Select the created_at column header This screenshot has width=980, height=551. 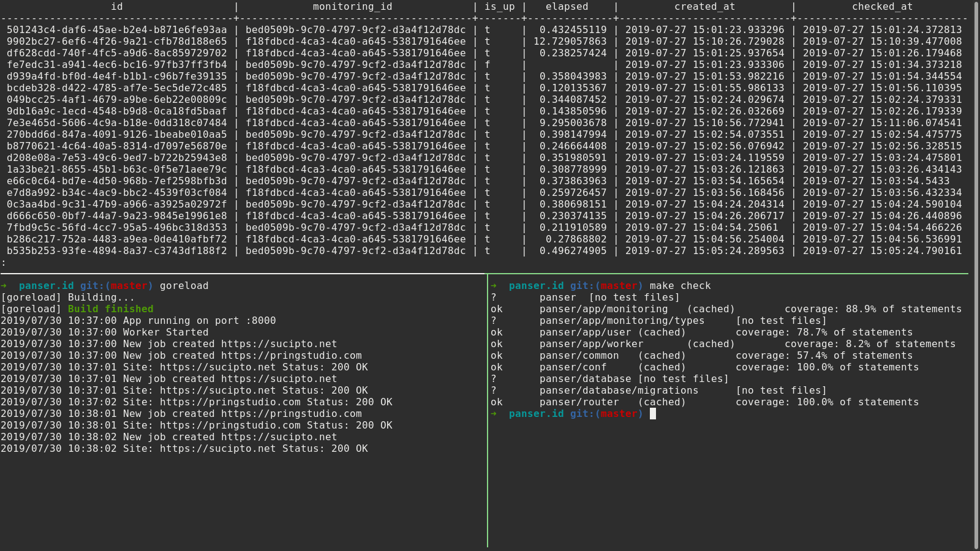(x=704, y=7)
